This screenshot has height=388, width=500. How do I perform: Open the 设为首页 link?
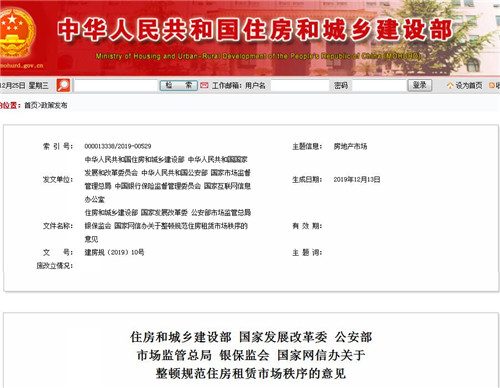469,86
